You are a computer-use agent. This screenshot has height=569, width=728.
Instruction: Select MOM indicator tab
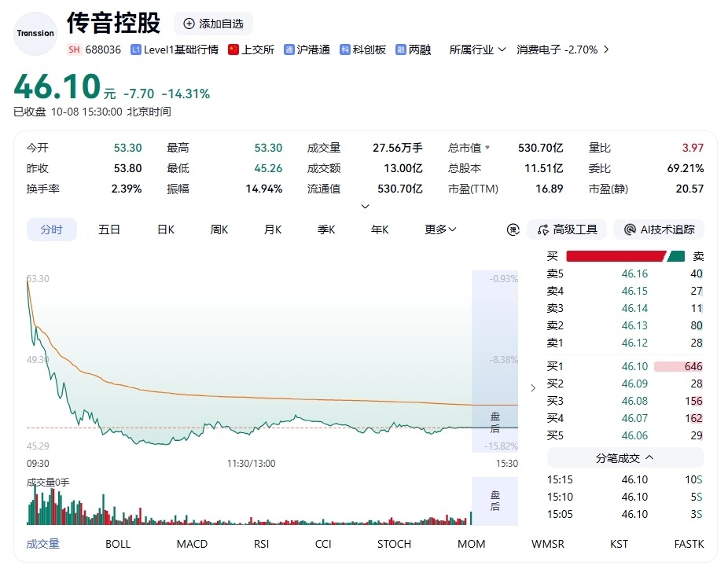coord(471,544)
